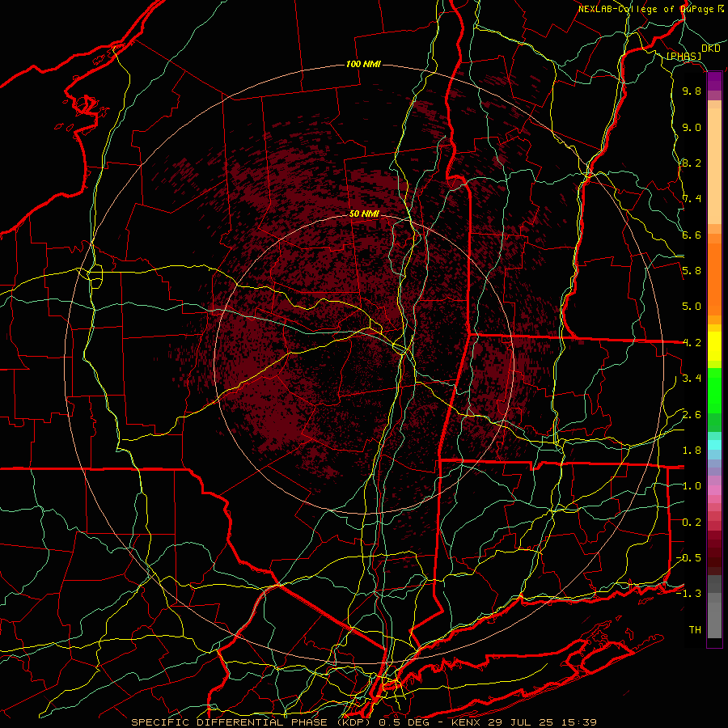Click the 2.6 scale value
Image resolution: width=728 pixels, height=728 pixels.
point(692,415)
